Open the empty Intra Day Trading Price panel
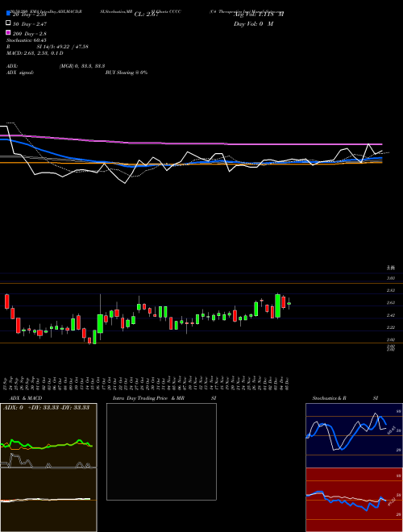The image size is (403, 532). tap(161, 451)
